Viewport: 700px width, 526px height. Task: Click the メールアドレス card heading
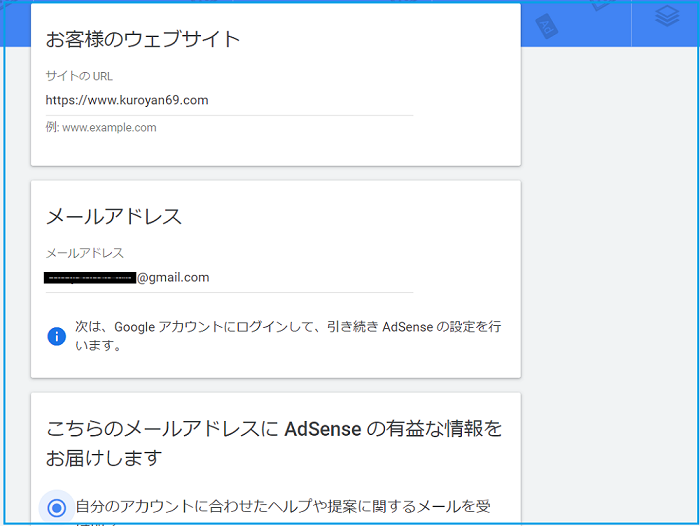pos(114,217)
